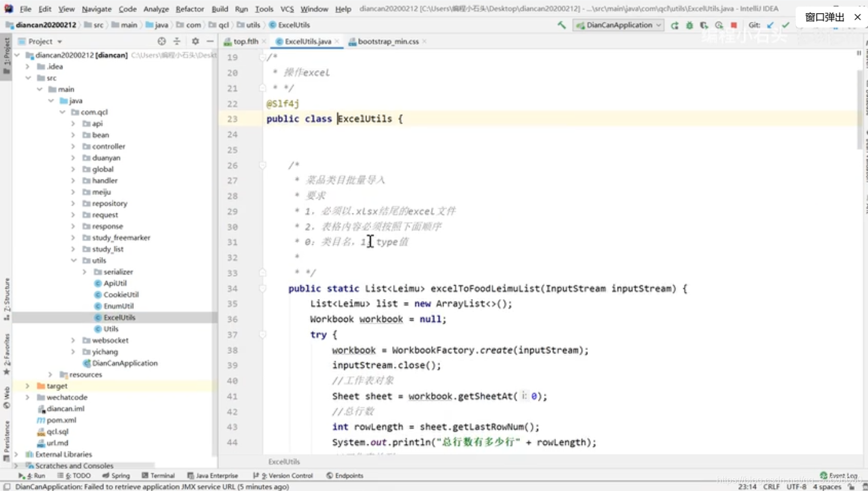
Task: Open the Navigate menu
Action: 96,9
